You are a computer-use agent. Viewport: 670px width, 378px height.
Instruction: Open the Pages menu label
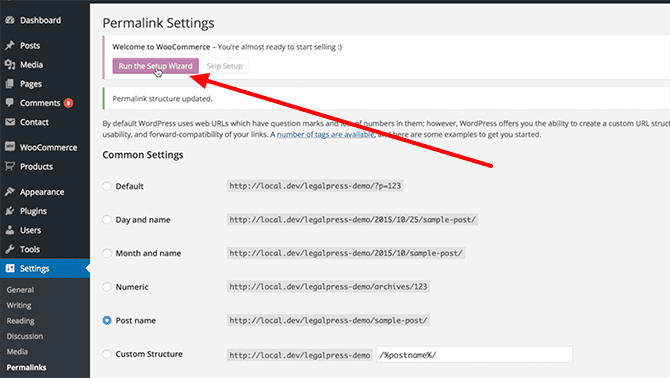(x=31, y=84)
